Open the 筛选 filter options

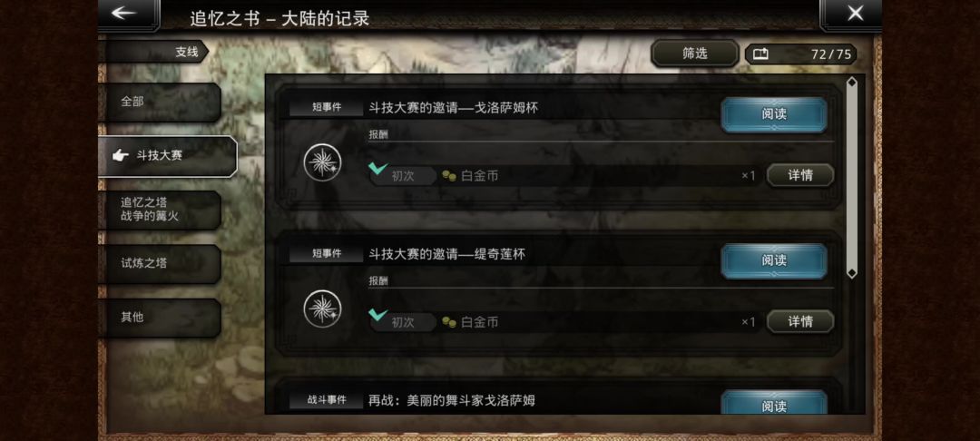[695, 54]
